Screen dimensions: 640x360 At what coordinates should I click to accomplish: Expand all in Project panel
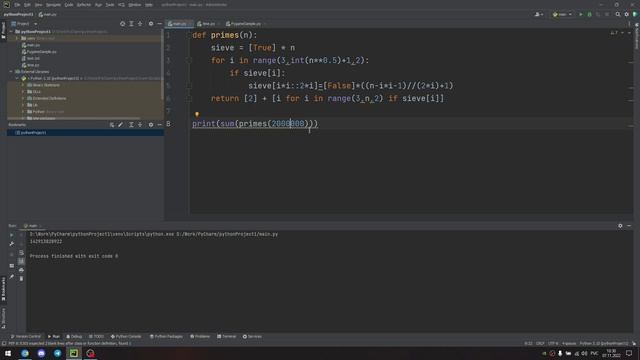(x=131, y=24)
